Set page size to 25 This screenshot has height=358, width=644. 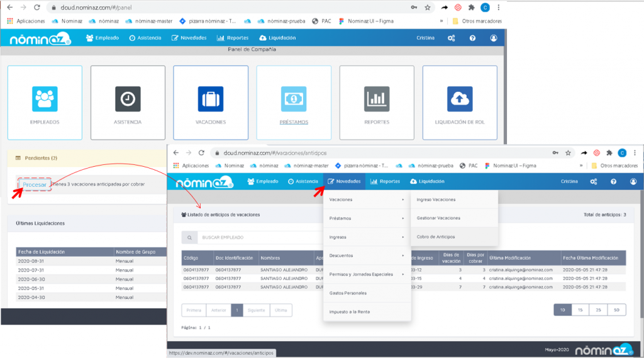pos(599,310)
